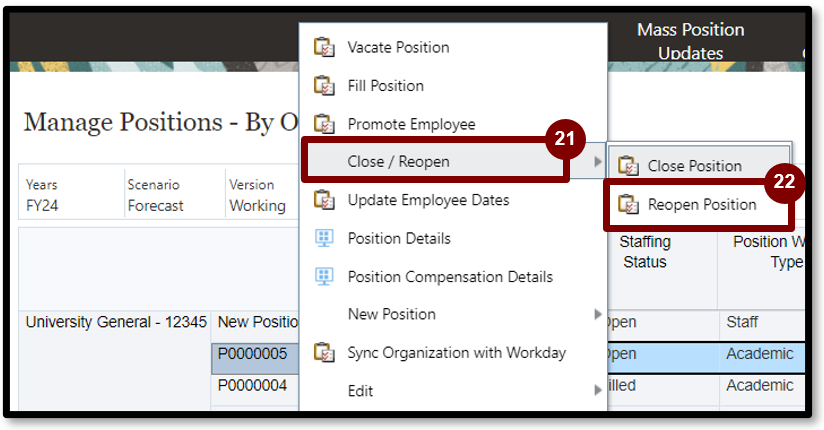The height and width of the screenshot is (430, 824).
Task: Click the Academic cell in the highlighted row
Action: [760, 354]
